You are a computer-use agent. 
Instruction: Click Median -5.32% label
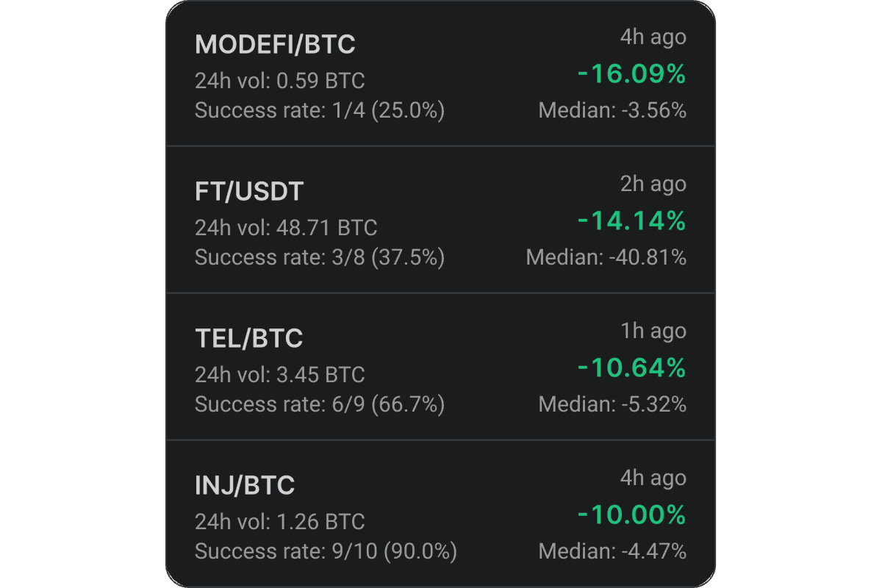coord(612,405)
